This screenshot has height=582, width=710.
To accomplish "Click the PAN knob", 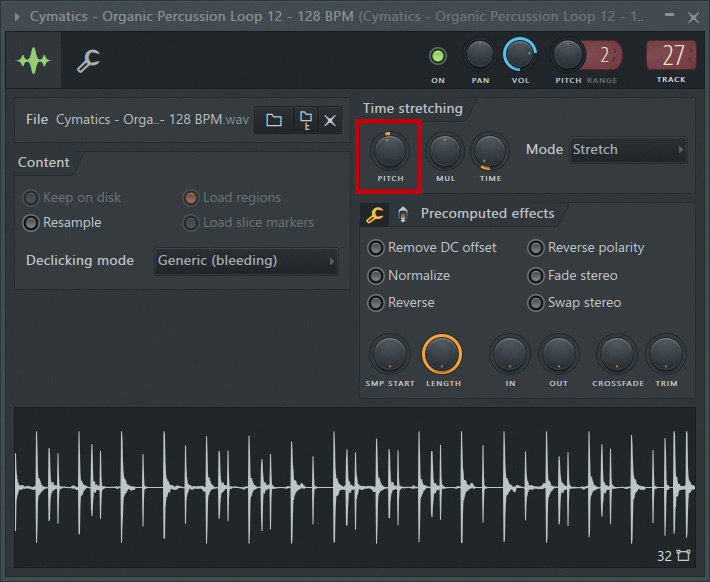I will pos(480,54).
